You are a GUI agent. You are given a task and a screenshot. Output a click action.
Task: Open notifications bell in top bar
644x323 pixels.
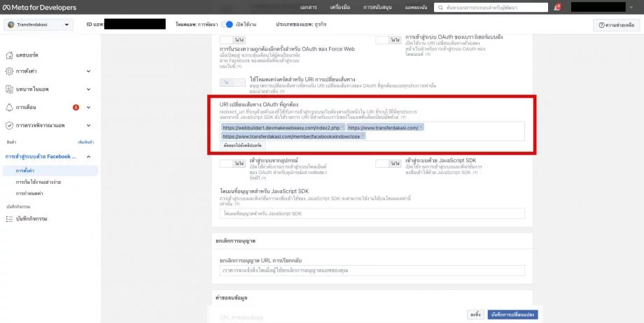point(557,7)
